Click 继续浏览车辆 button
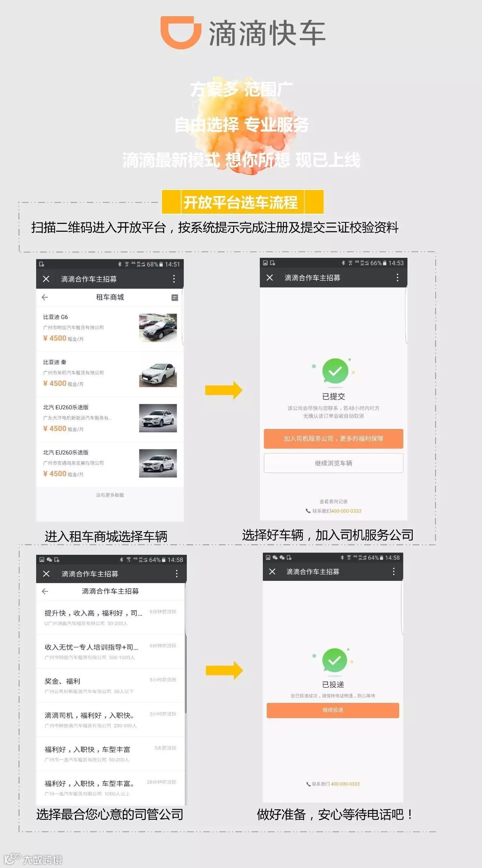 pyautogui.click(x=333, y=463)
